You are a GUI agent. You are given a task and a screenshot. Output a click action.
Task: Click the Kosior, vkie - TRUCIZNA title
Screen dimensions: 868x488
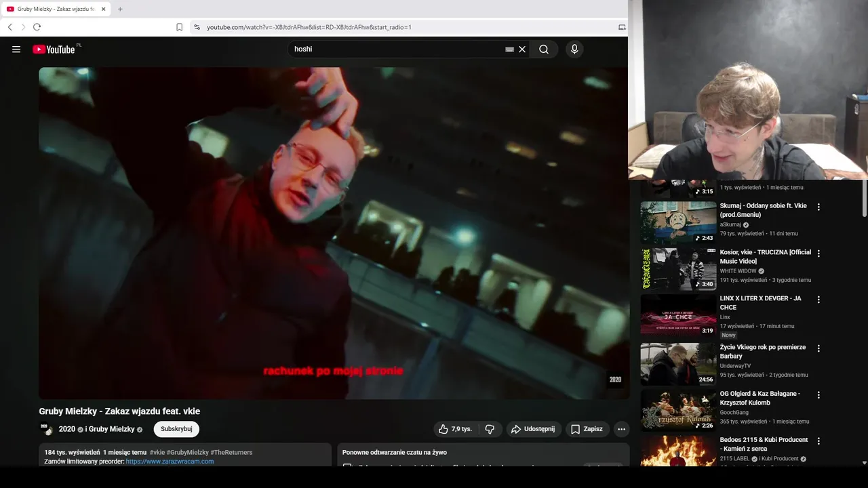pyautogui.click(x=766, y=256)
